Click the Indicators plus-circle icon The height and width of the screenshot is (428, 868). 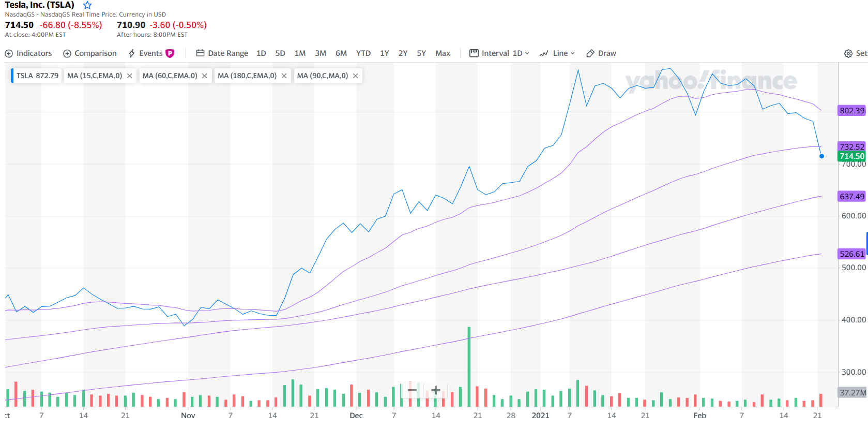pos(9,53)
